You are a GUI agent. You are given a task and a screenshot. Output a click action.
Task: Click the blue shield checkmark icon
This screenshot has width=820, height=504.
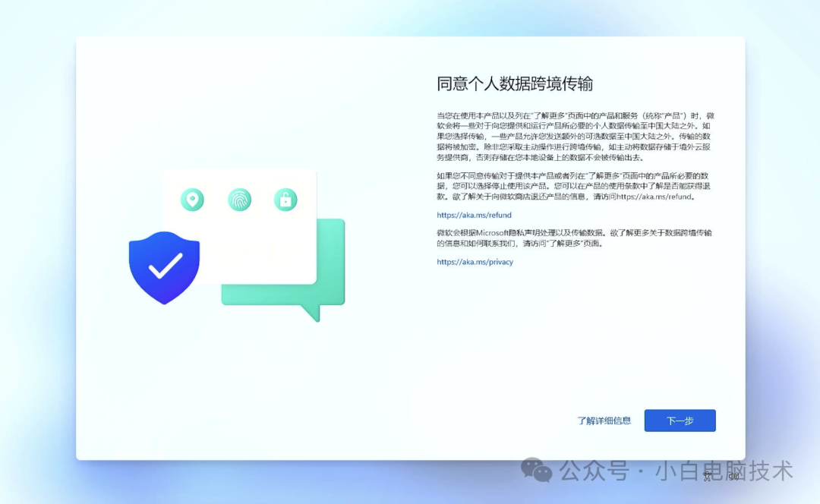point(164,266)
